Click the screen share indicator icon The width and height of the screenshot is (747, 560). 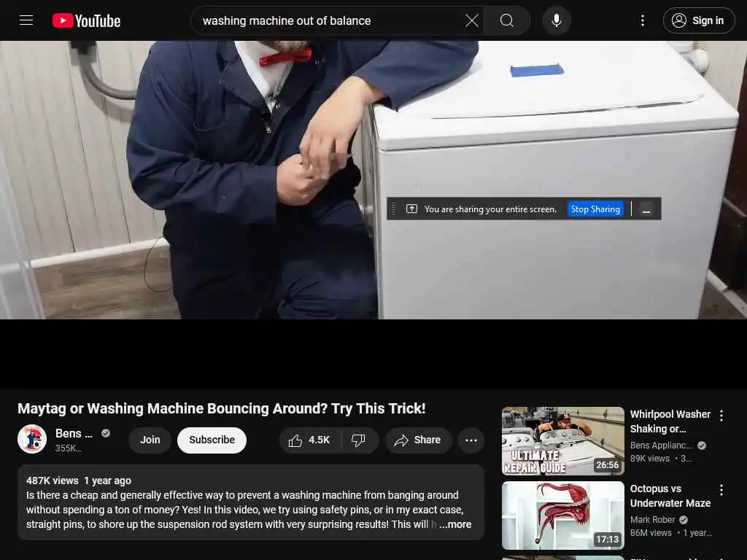tap(411, 209)
